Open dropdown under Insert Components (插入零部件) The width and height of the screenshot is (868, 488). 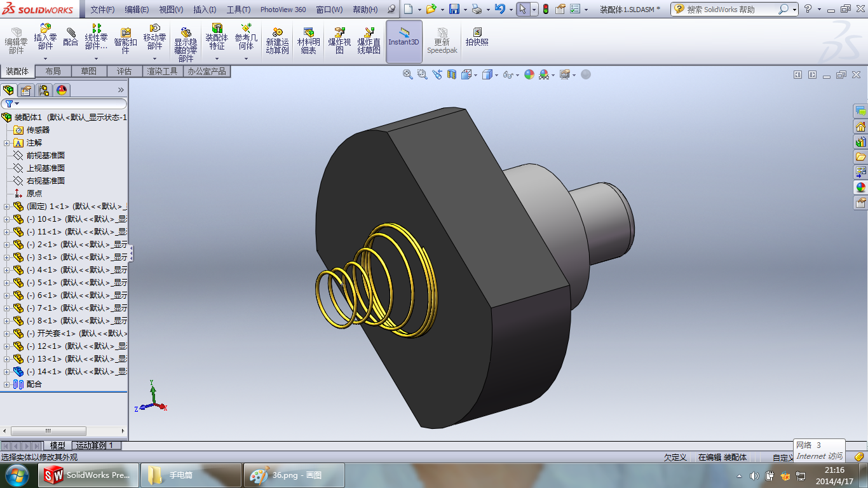[x=45, y=58]
